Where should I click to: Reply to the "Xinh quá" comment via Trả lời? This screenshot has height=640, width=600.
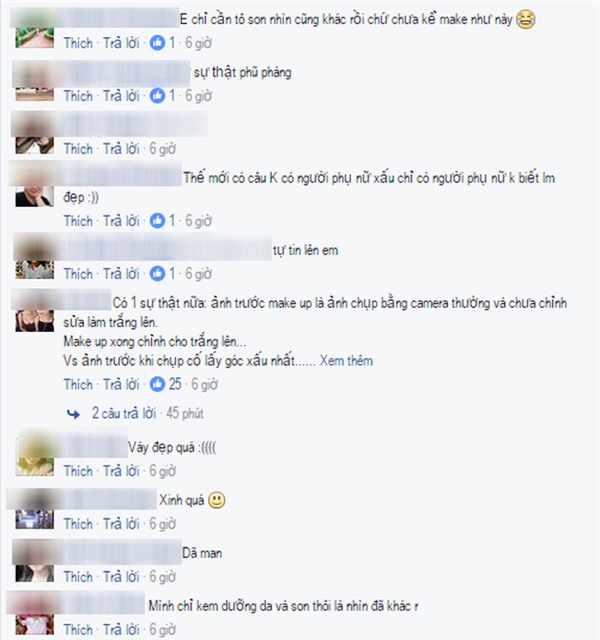click(x=121, y=524)
